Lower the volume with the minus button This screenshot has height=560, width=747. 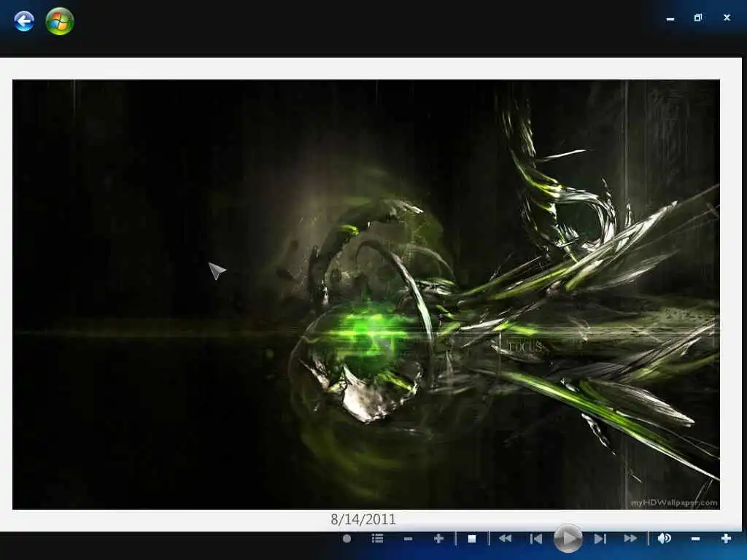(695, 539)
